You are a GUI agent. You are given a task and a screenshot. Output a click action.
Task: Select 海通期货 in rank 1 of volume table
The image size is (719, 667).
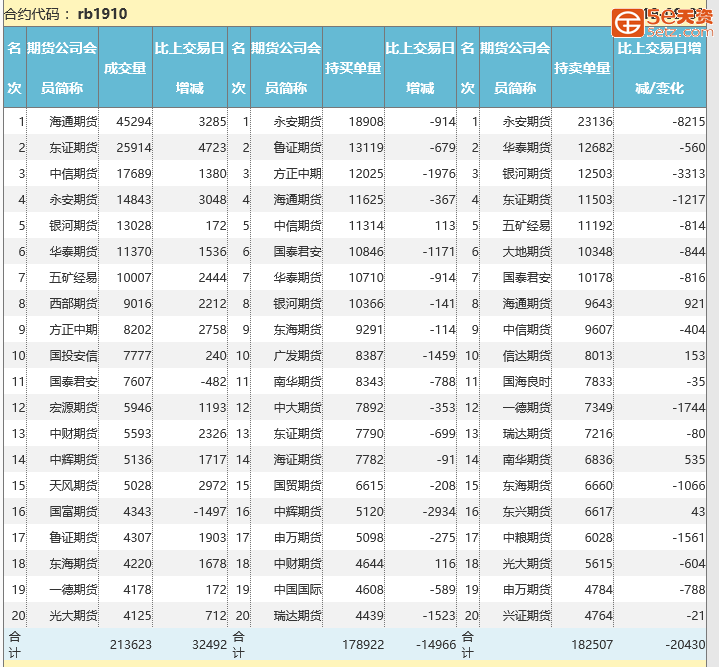(x=73, y=122)
